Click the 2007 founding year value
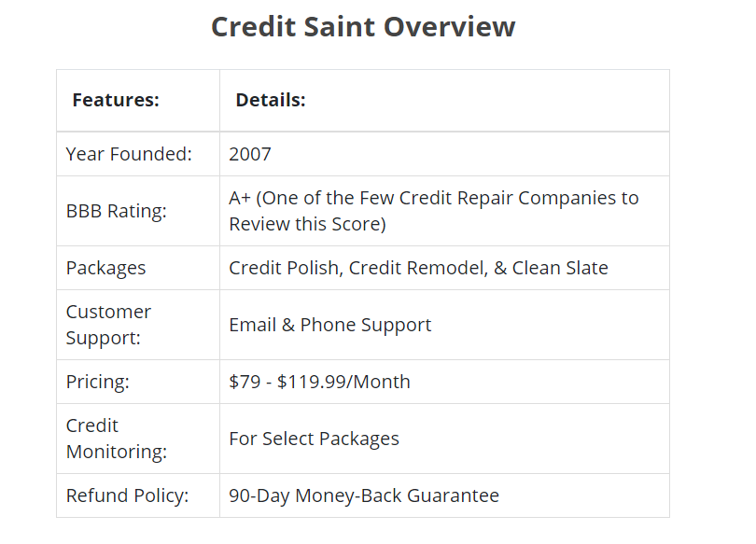Image resolution: width=756 pixels, height=544 pixels. (250, 154)
